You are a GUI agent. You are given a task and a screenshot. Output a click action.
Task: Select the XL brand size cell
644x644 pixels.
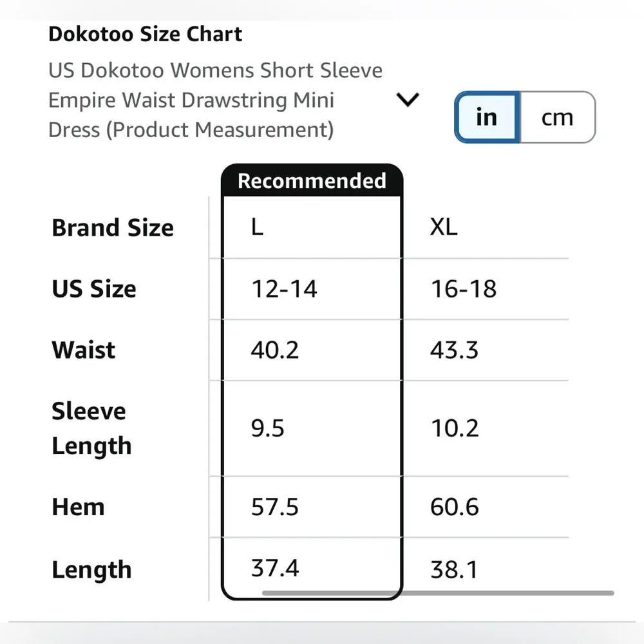(x=444, y=227)
